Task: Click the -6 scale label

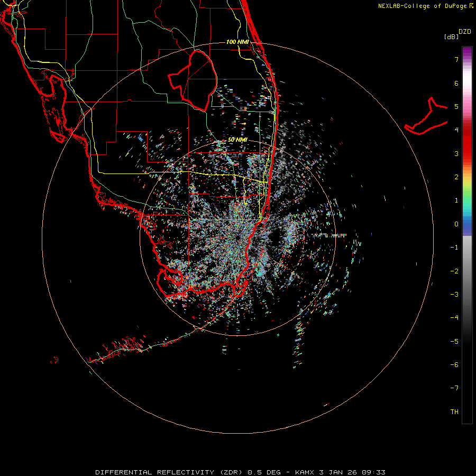Action: pyautogui.click(x=454, y=365)
